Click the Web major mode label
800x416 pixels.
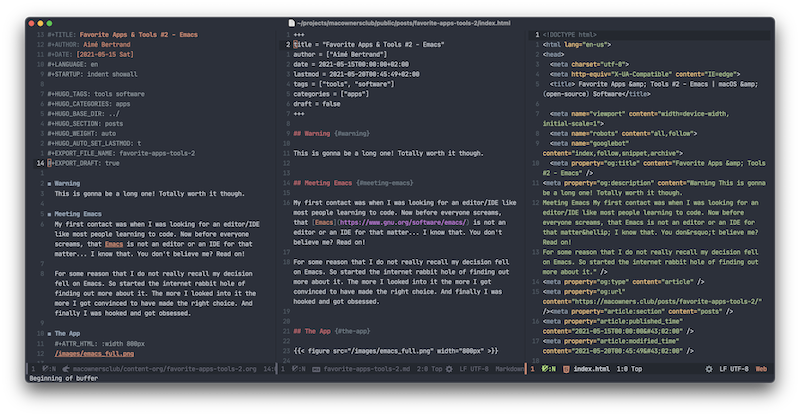pos(761,369)
